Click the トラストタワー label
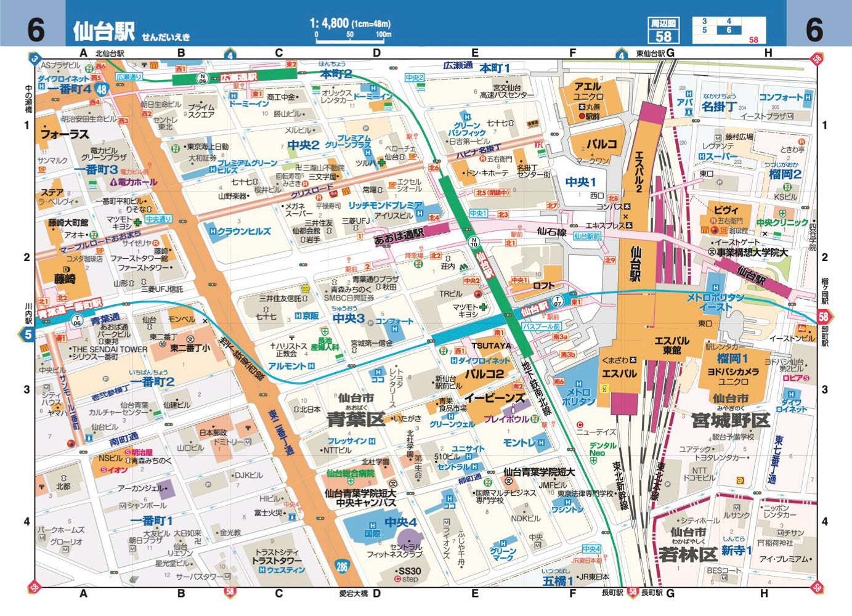Viewport: 852px width, 616px height. coord(277,561)
